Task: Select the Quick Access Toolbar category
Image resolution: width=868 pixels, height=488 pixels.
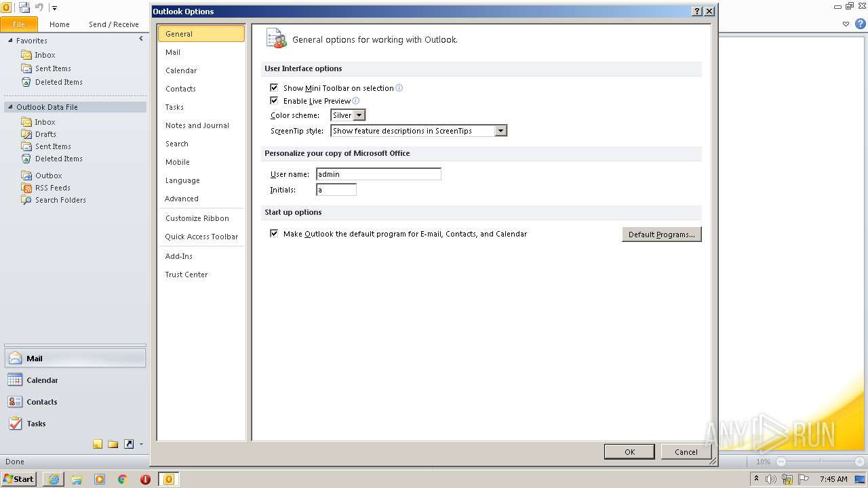Action: pos(201,237)
